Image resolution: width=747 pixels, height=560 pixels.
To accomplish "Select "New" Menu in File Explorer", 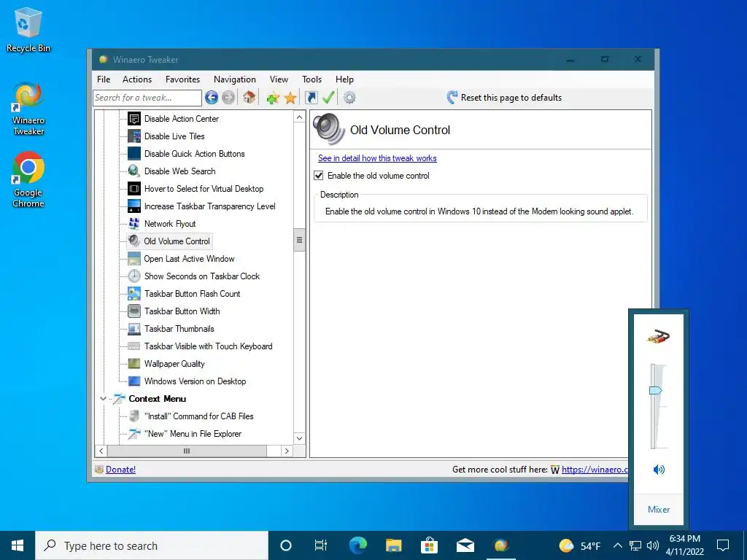I will coord(193,434).
